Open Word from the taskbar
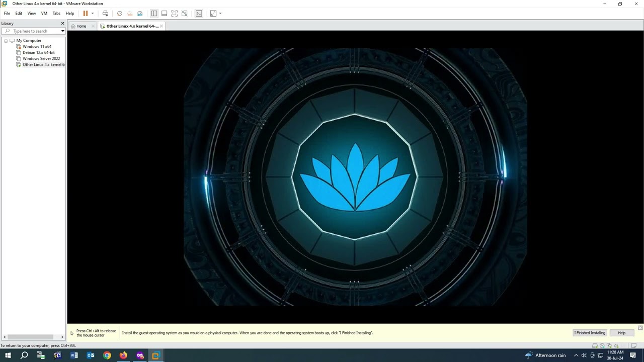 click(x=74, y=355)
